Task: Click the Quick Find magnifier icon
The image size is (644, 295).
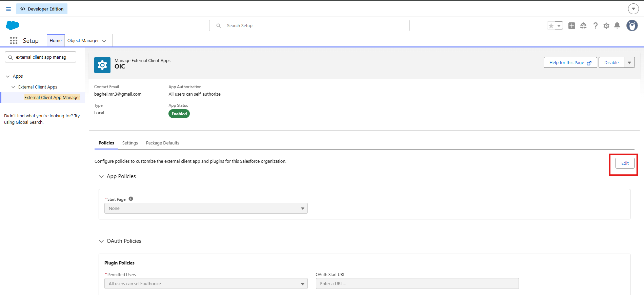Action: (11, 57)
